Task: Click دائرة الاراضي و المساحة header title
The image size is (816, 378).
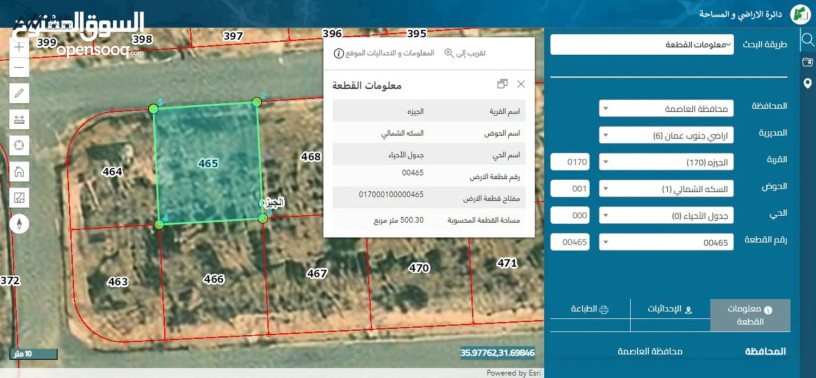Action: coord(742,15)
